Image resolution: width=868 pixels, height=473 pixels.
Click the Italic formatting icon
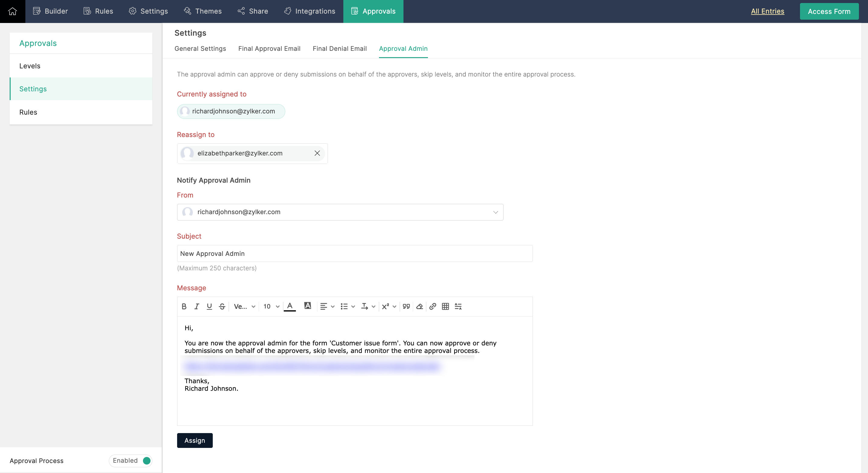(197, 306)
